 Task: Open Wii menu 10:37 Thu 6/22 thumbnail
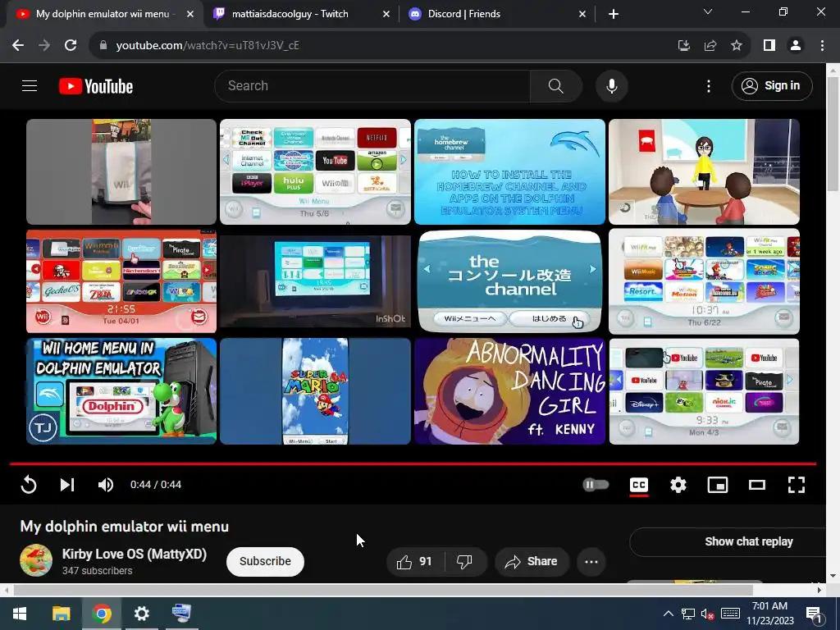(704, 282)
